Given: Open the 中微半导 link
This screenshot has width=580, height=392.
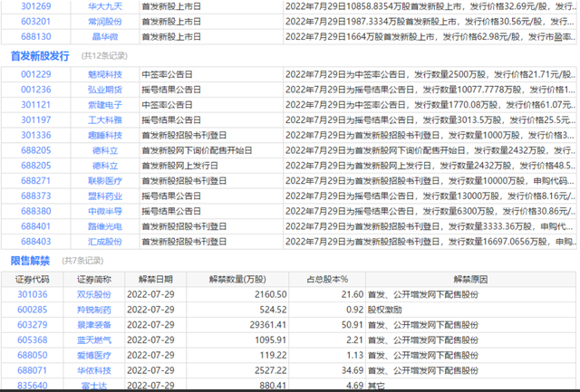Looking at the screenshot, I should coord(105,211).
